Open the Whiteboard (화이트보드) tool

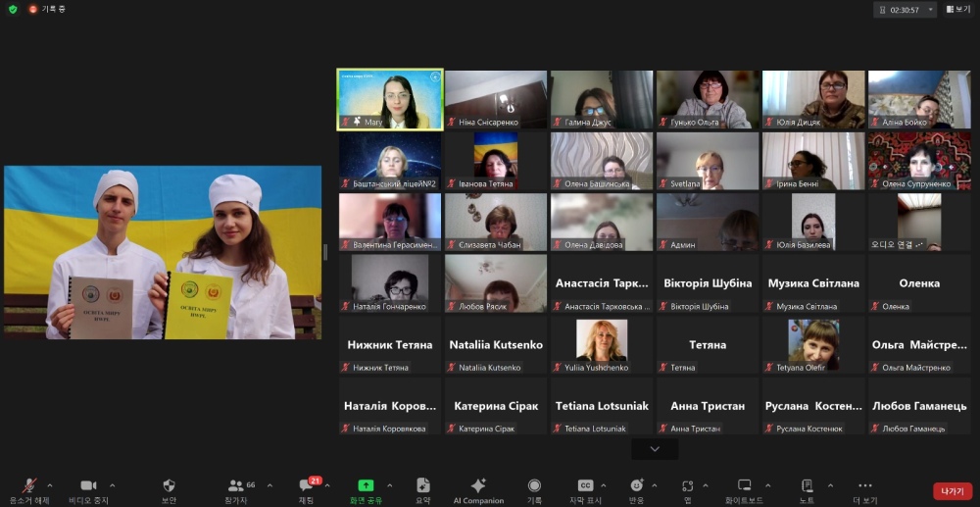pyautogui.click(x=744, y=486)
